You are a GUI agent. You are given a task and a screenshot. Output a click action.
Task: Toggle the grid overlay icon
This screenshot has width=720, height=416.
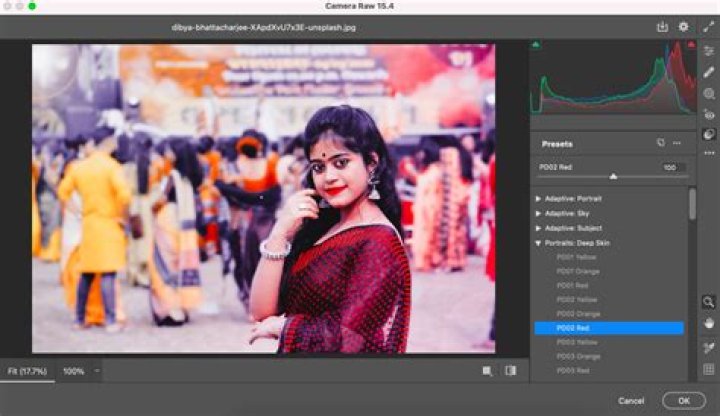click(x=709, y=369)
